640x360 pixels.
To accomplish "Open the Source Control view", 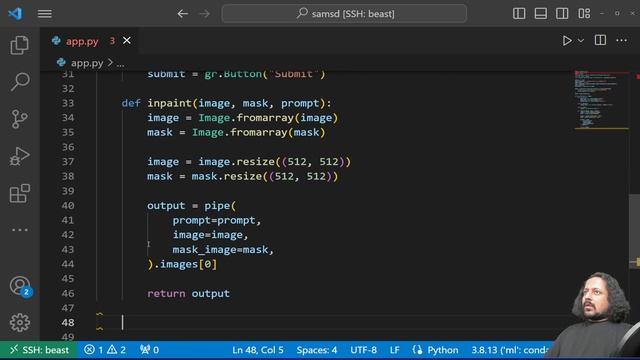I will pos(19,119).
